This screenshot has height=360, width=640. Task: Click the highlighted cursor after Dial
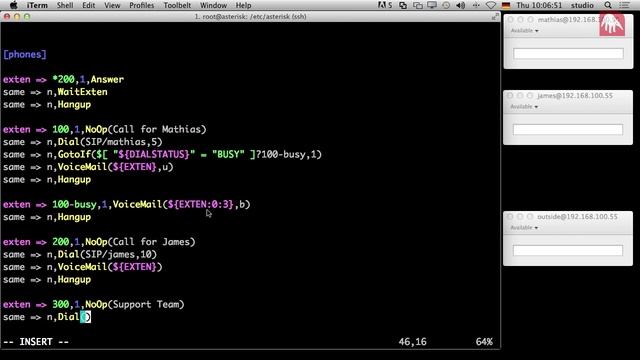click(85, 317)
